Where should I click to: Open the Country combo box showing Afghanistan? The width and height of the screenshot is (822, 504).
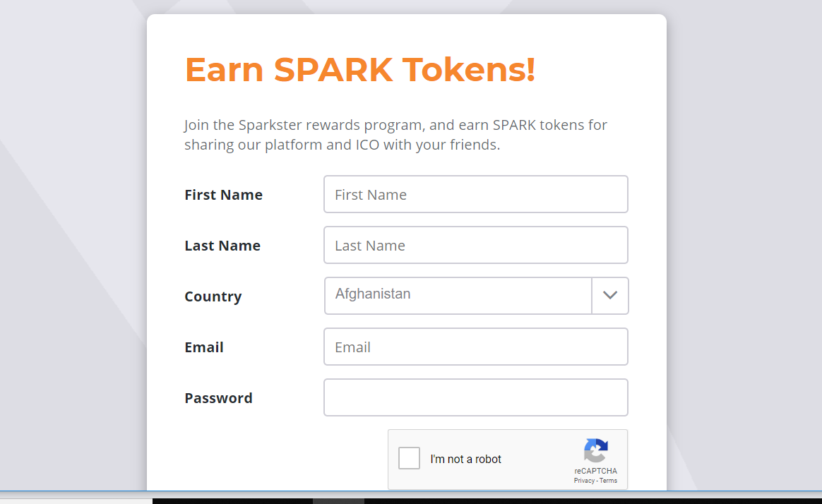(458, 295)
